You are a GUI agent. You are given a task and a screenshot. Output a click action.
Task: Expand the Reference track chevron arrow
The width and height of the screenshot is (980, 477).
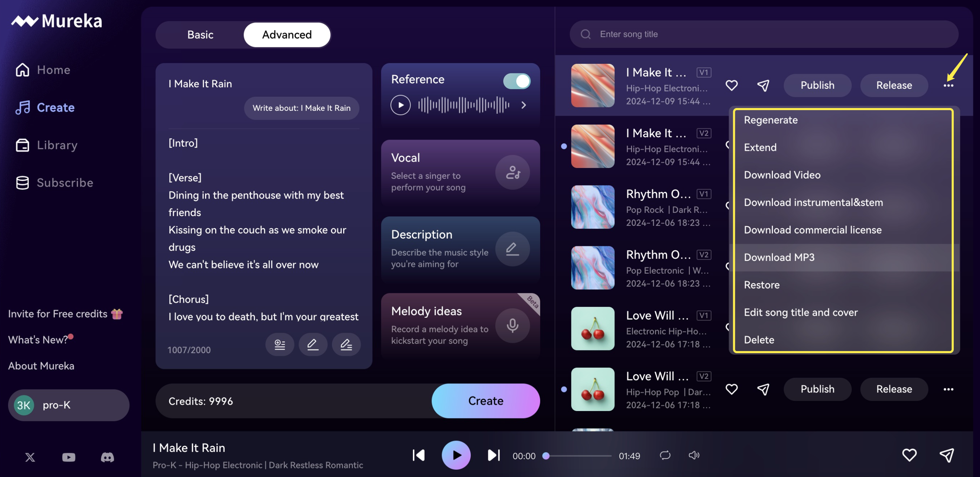coord(524,105)
